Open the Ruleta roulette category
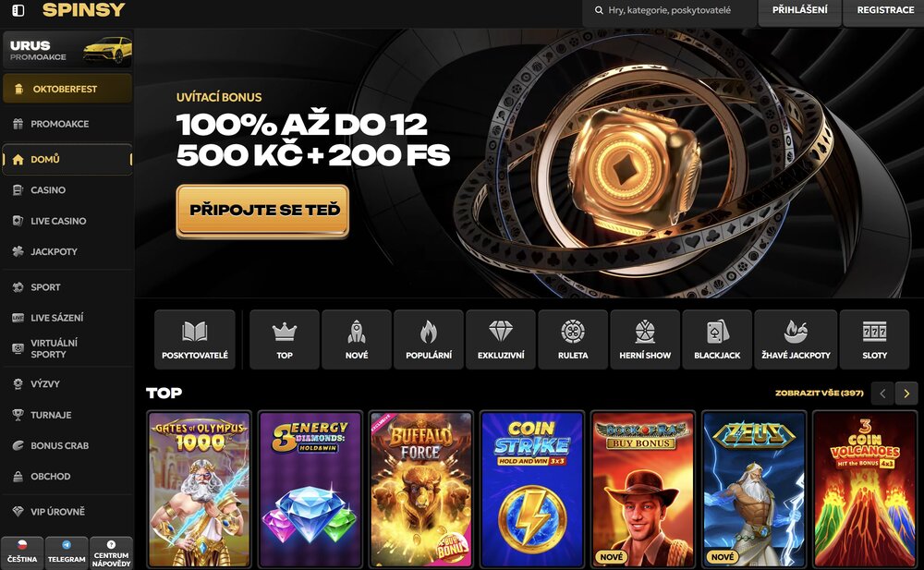The image size is (924, 570). click(x=573, y=340)
